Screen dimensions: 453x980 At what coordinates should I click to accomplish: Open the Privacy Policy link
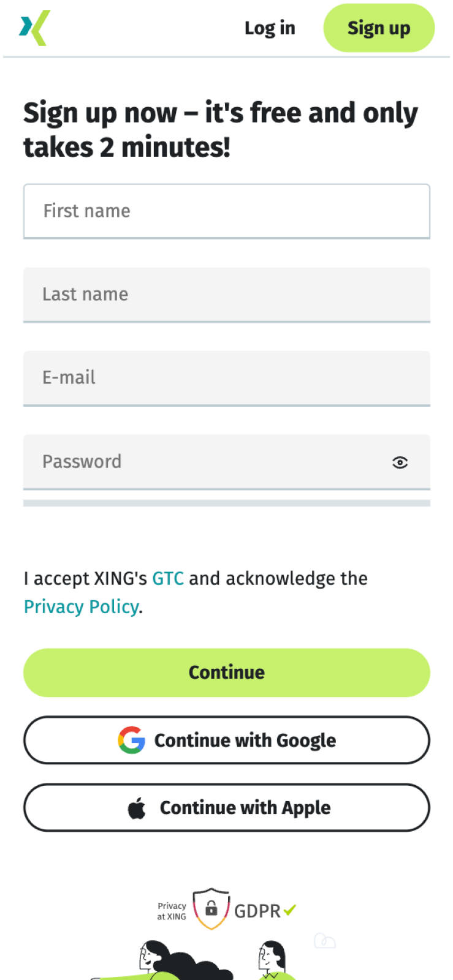tap(81, 606)
